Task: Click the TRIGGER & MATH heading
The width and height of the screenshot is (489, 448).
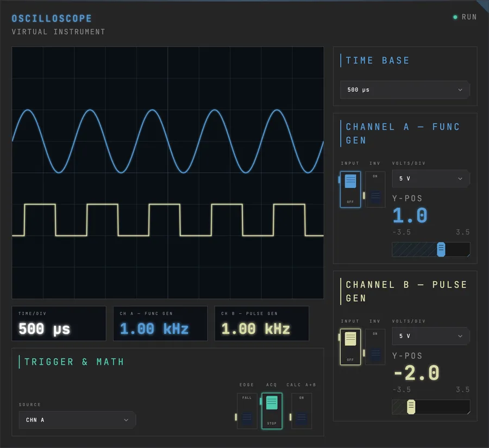Action: tap(74, 362)
